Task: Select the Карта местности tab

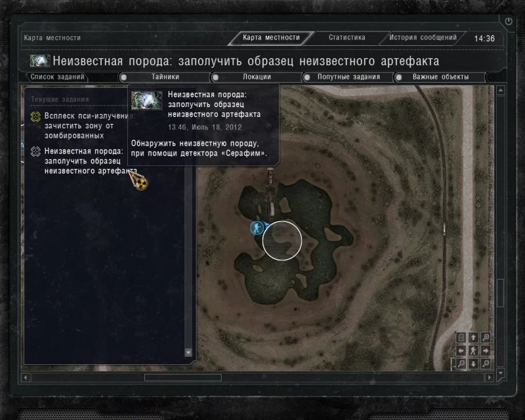Action: coord(271,37)
